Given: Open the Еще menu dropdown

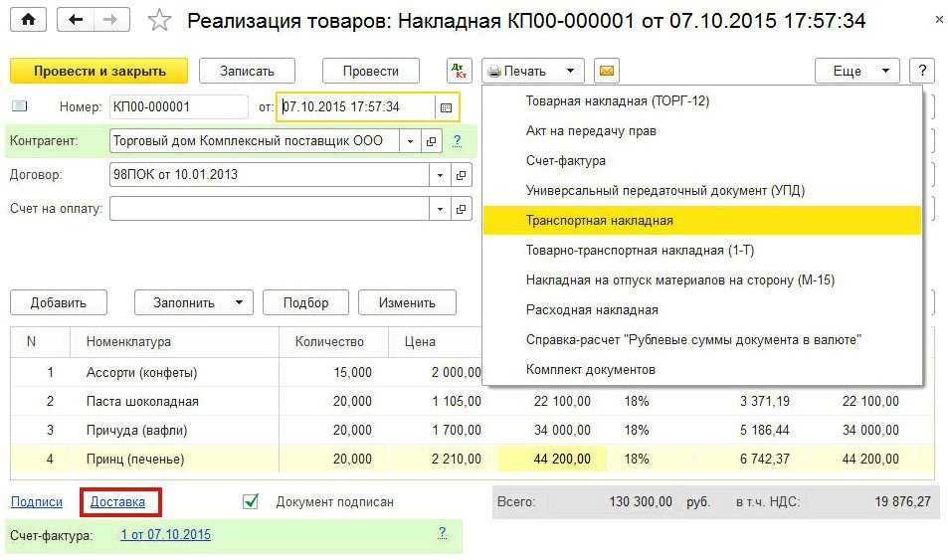Looking at the screenshot, I should pyautogui.click(x=856, y=72).
